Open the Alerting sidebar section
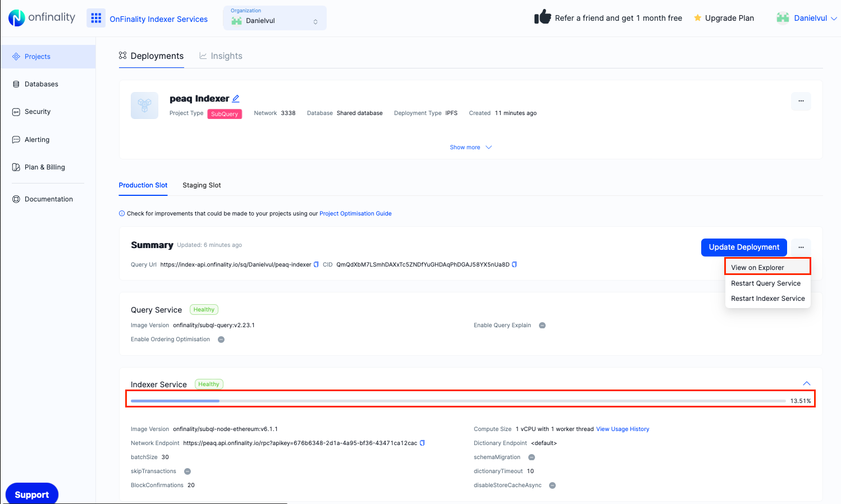 coord(38,139)
